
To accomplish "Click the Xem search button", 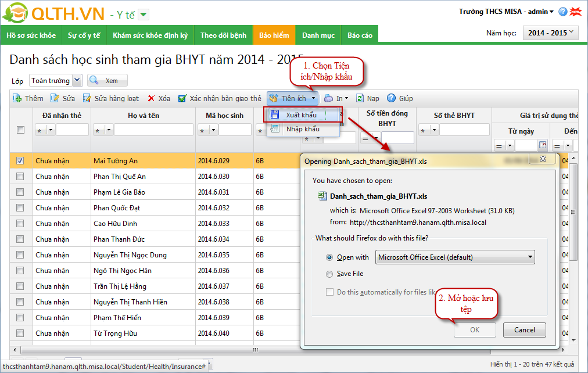I will pyautogui.click(x=107, y=81).
